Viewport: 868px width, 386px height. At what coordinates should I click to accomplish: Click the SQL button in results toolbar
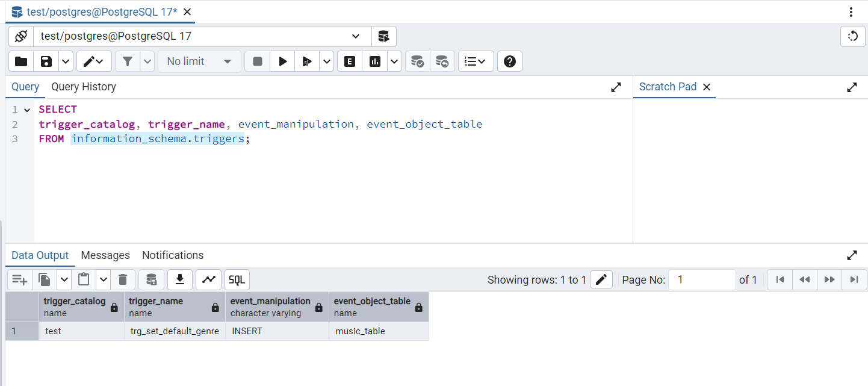pos(237,279)
